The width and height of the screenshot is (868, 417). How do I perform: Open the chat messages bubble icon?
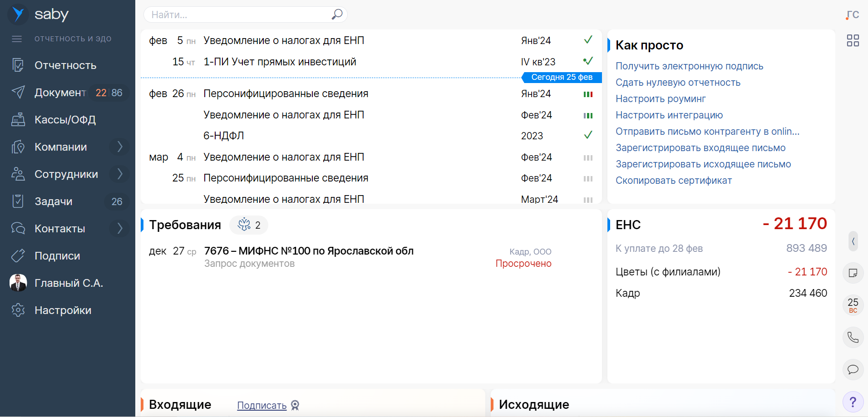853,369
